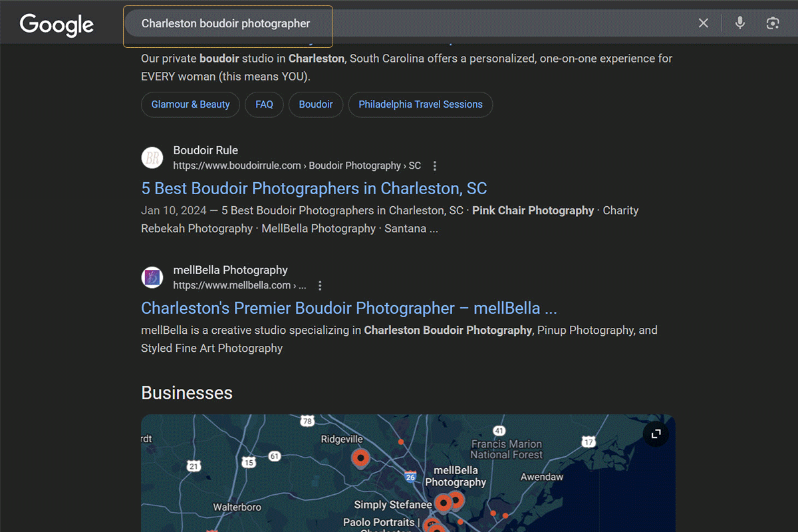Open the Glamour & Beauty sitelink chip

(190, 104)
